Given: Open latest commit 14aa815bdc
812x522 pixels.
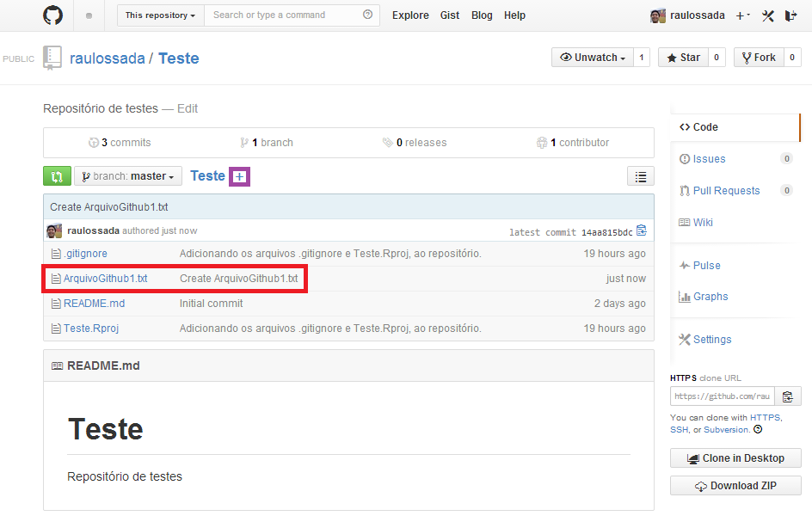Looking at the screenshot, I should click(607, 232).
